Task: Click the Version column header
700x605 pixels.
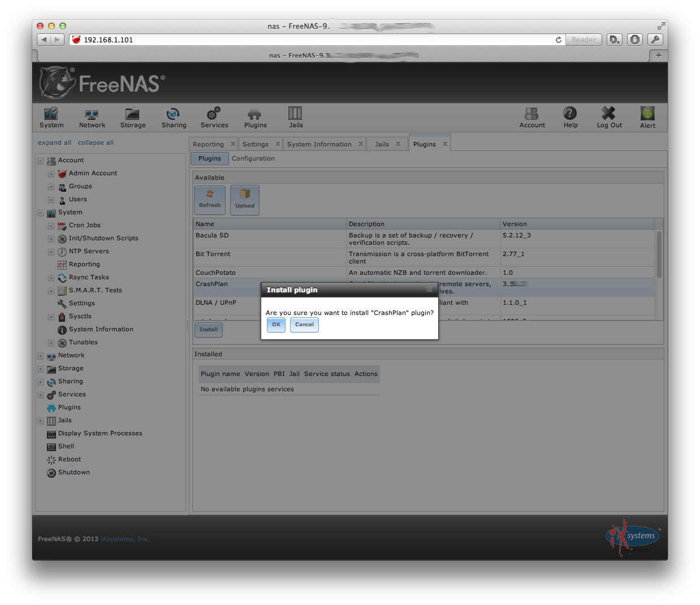Action: coord(577,224)
